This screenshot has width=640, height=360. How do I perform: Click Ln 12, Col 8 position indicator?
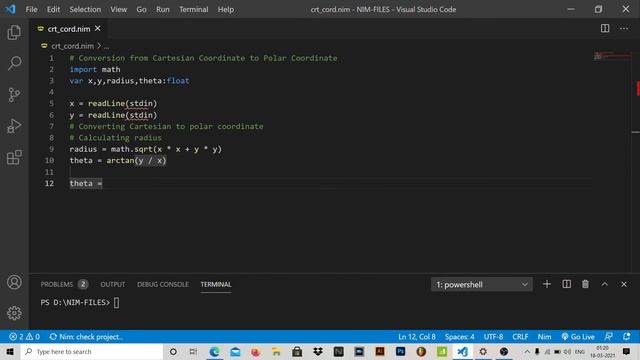click(x=417, y=337)
